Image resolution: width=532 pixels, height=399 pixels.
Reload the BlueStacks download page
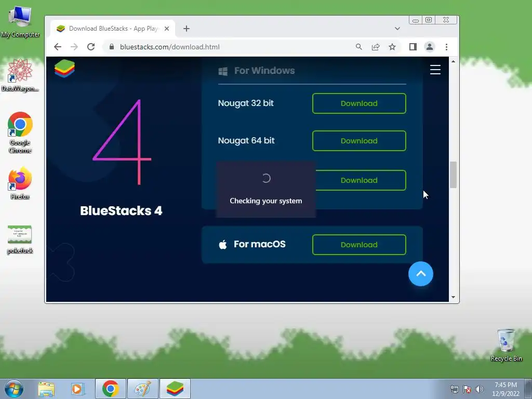pyautogui.click(x=91, y=47)
